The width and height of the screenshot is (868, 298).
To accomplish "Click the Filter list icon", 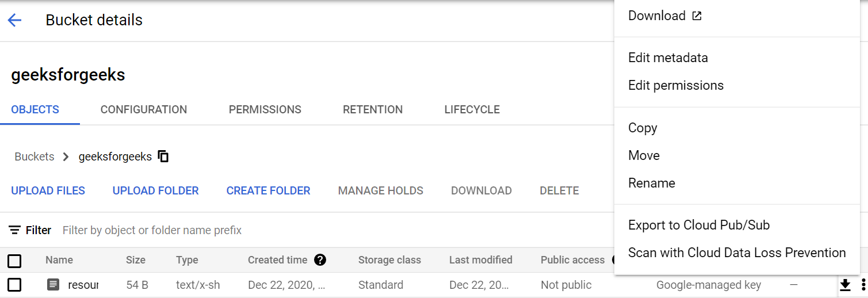I will coord(15,230).
